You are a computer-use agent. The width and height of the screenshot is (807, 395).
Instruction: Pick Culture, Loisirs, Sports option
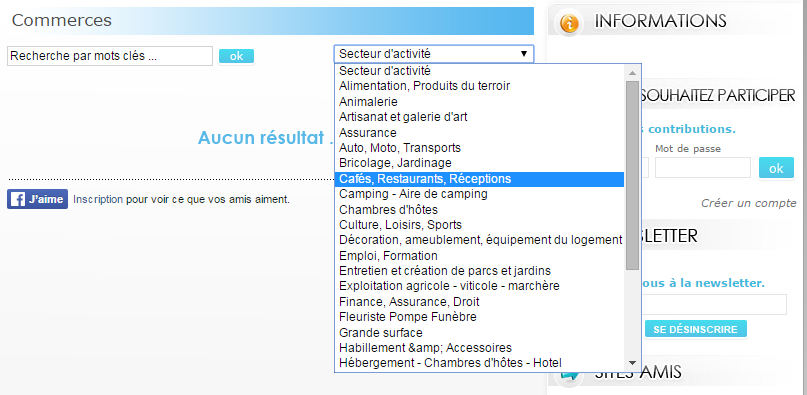pos(479,225)
